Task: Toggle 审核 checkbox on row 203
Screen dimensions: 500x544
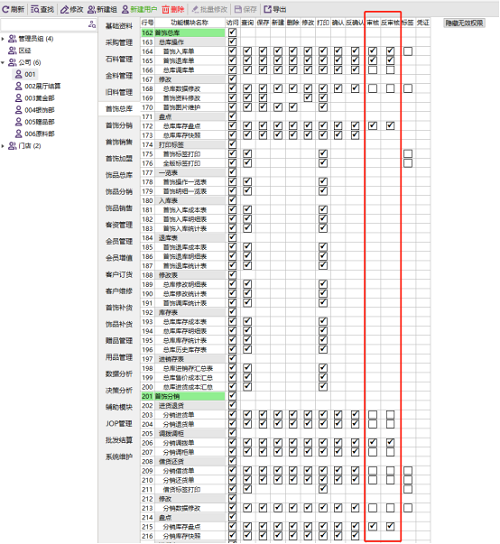Action: point(373,415)
